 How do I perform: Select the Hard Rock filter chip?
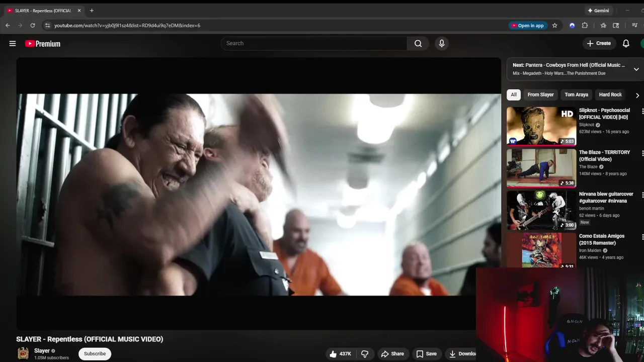(610, 95)
